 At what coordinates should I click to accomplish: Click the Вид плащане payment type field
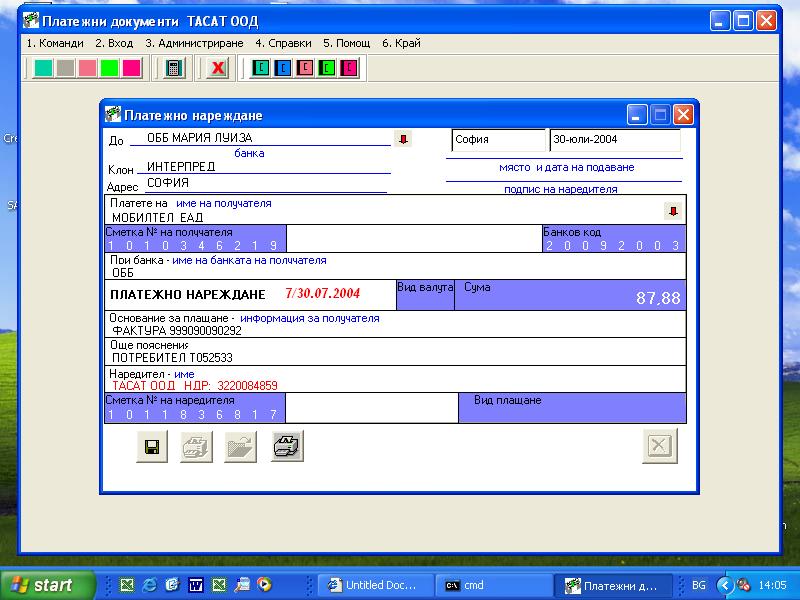coord(572,408)
